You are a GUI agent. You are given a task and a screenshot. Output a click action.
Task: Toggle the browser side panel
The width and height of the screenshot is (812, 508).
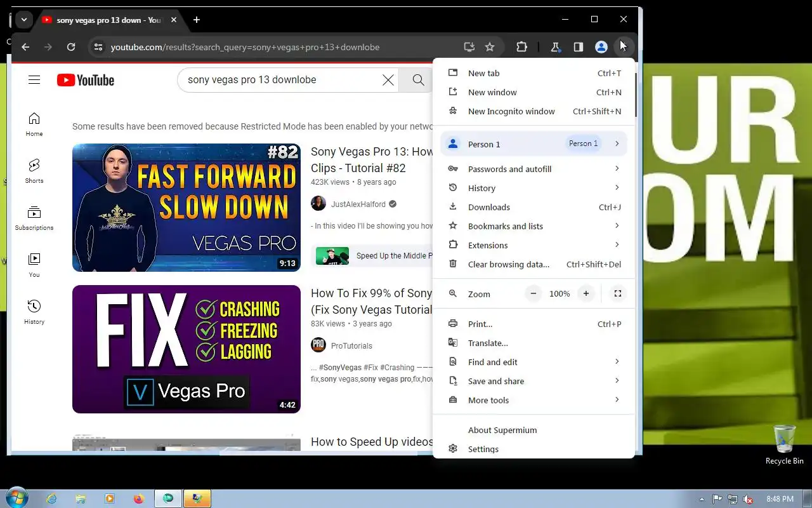pyautogui.click(x=578, y=47)
